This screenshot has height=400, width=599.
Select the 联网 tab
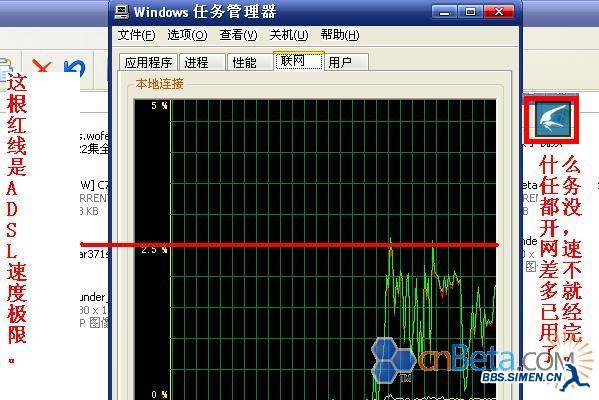(x=299, y=61)
